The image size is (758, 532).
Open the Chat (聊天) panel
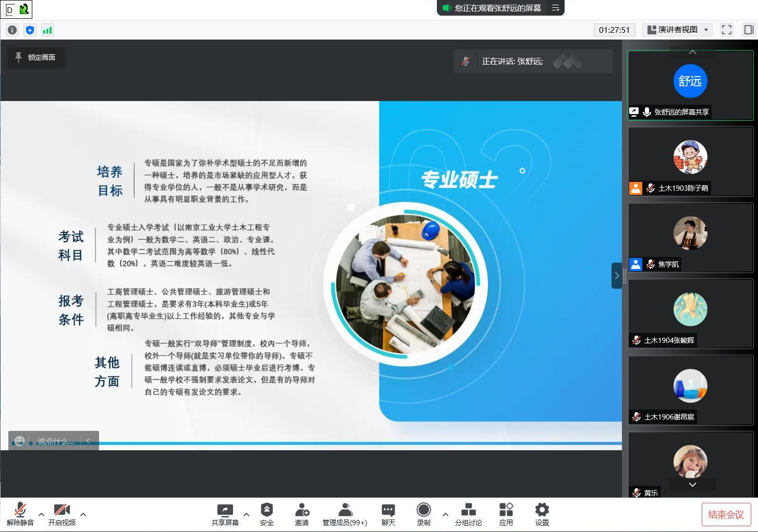pyautogui.click(x=388, y=514)
